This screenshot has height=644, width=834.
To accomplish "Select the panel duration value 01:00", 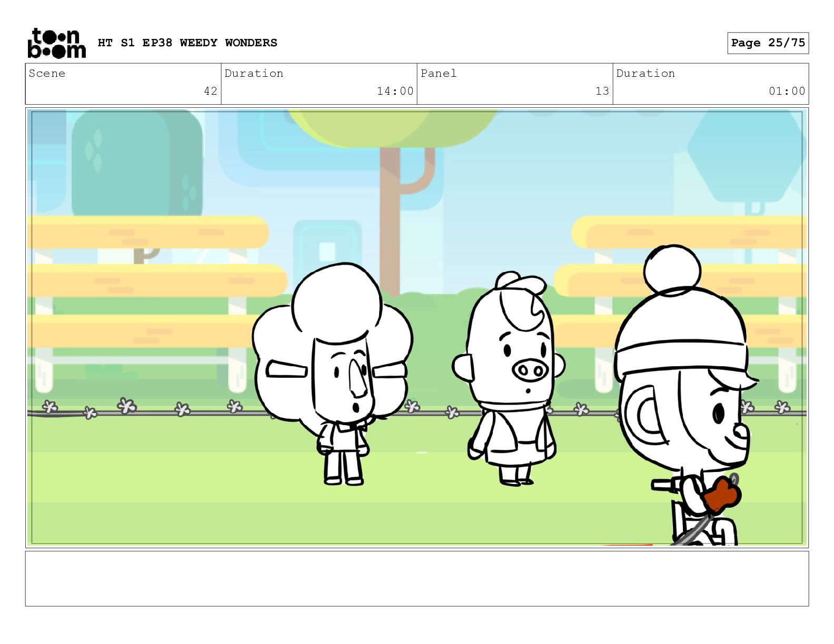I will click(x=787, y=91).
